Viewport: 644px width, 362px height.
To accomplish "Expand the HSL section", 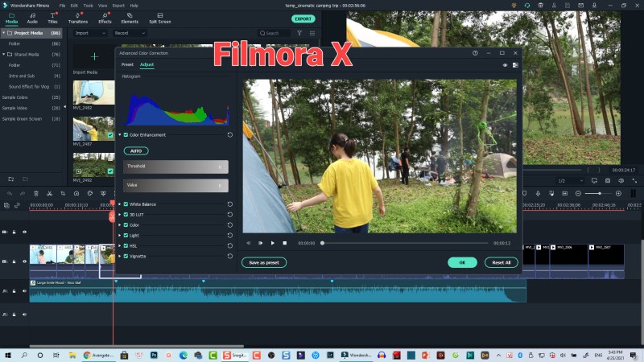I will pos(120,245).
